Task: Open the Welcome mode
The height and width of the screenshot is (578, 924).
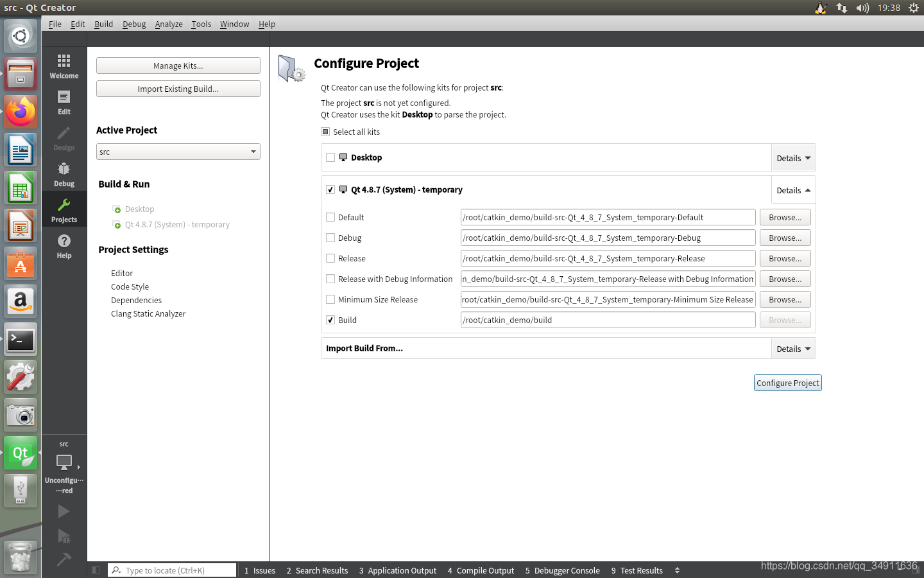Action: coord(64,66)
